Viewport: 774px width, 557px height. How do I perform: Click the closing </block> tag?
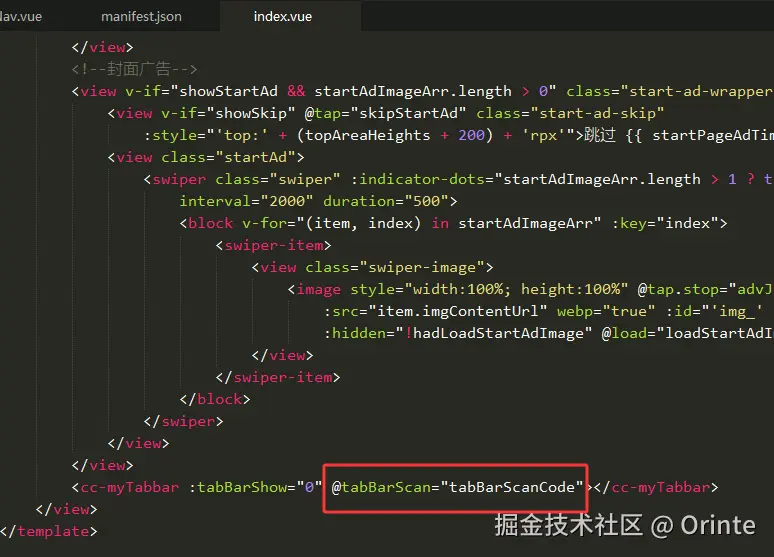(x=215, y=399)
